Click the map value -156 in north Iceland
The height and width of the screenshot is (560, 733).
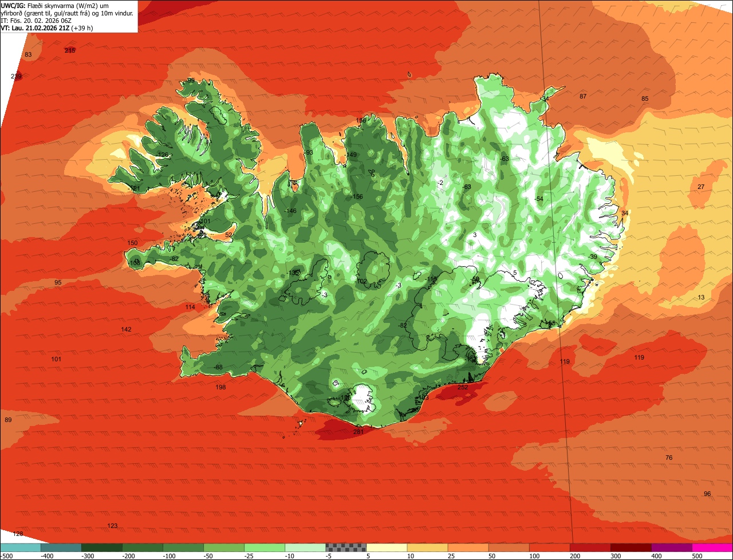pyautogui.click(x=357, y=197)
